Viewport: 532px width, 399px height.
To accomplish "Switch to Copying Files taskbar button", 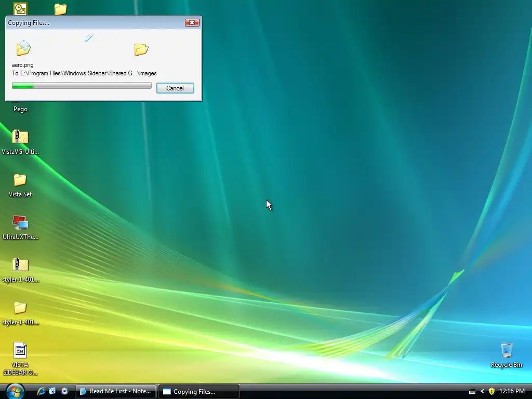I will click(199, 391).
